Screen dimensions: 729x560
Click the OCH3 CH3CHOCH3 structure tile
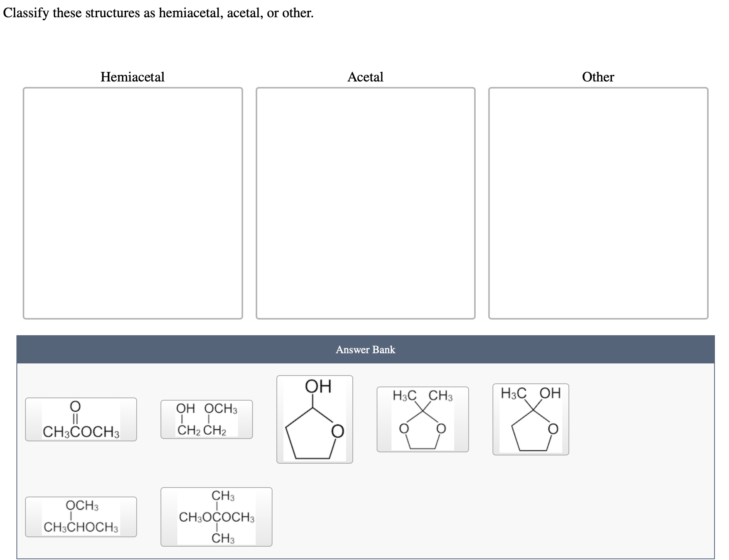point(80,516)
